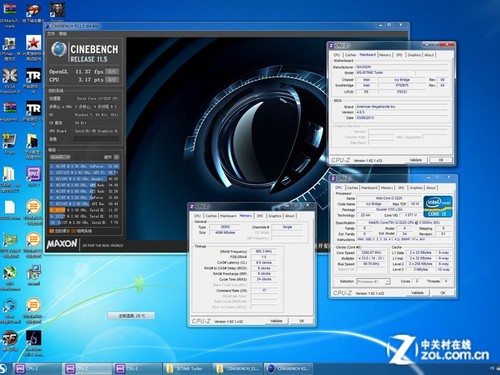Viewport: 500px width, 375px height.
Task: Click the system tray area on taskbar
Action: click(494, 368)
